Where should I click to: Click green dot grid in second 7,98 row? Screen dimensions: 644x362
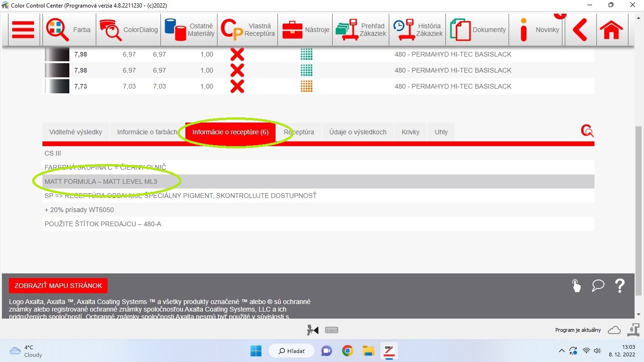pos(307,70)
